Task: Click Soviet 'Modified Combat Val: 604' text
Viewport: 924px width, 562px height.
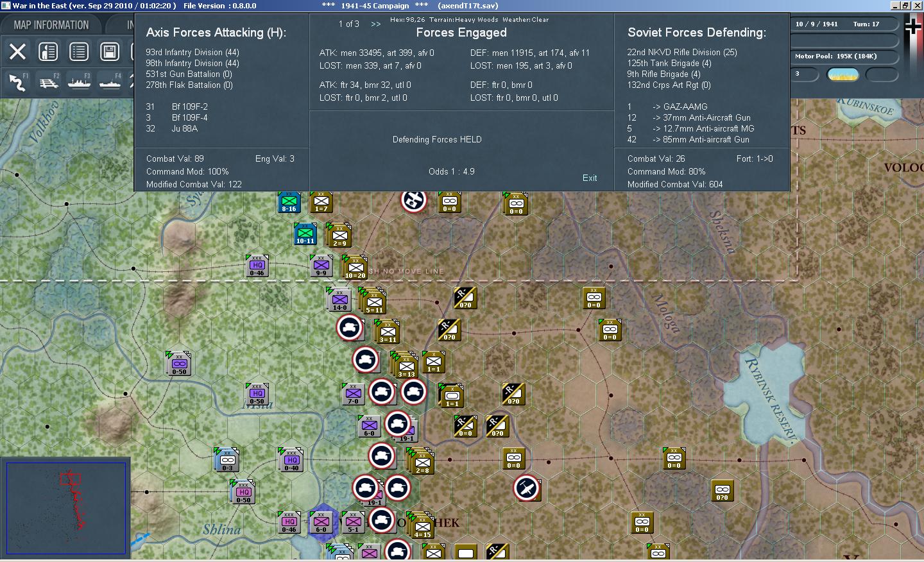Action: (x=675, y=185)
